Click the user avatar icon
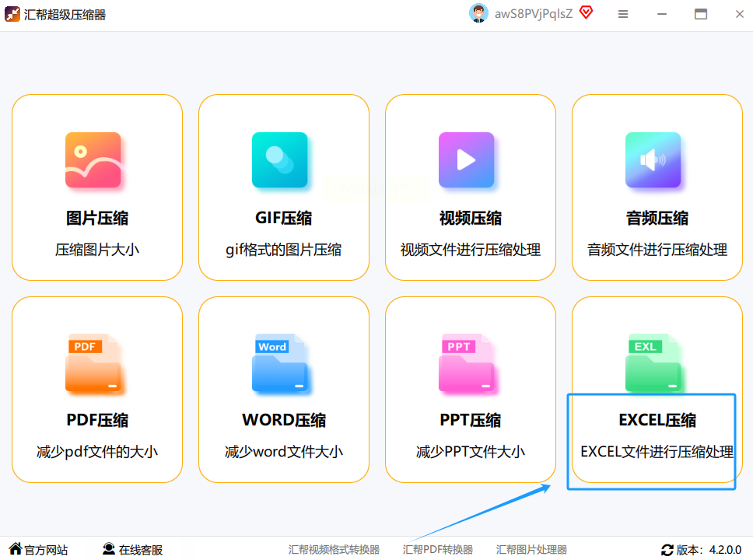 (478, 13)
